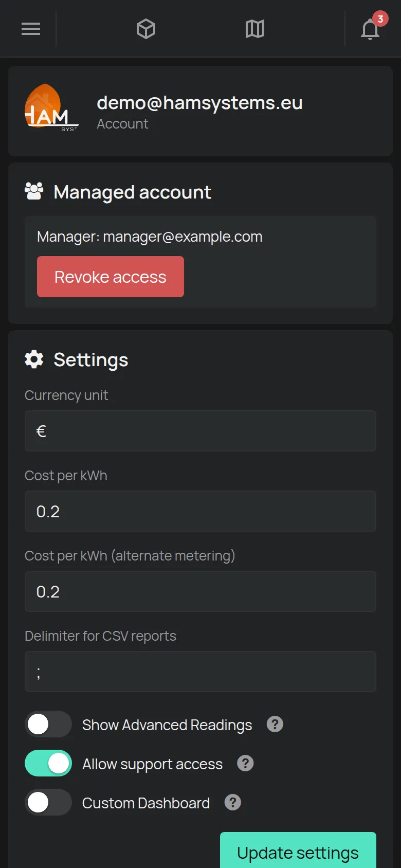
Task: Open the hamburger menu
Action: [x=31, y=29]
